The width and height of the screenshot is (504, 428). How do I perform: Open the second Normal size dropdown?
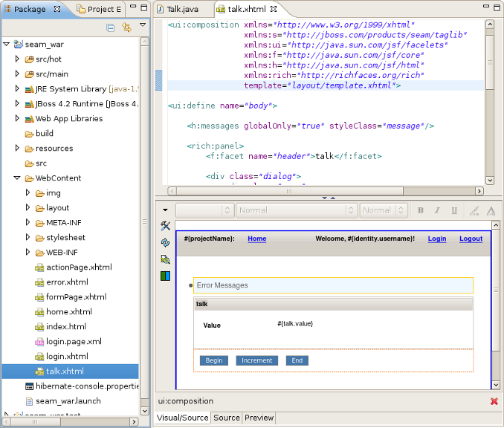click(384, 210)
